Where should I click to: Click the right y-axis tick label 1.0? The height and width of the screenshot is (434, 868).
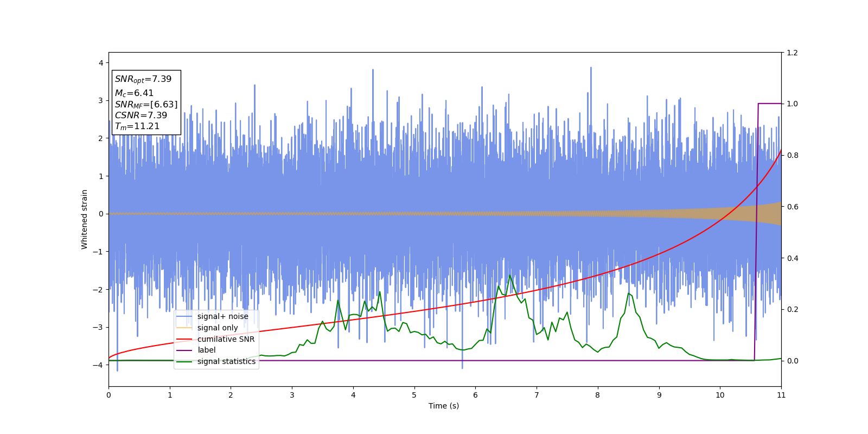792,104
